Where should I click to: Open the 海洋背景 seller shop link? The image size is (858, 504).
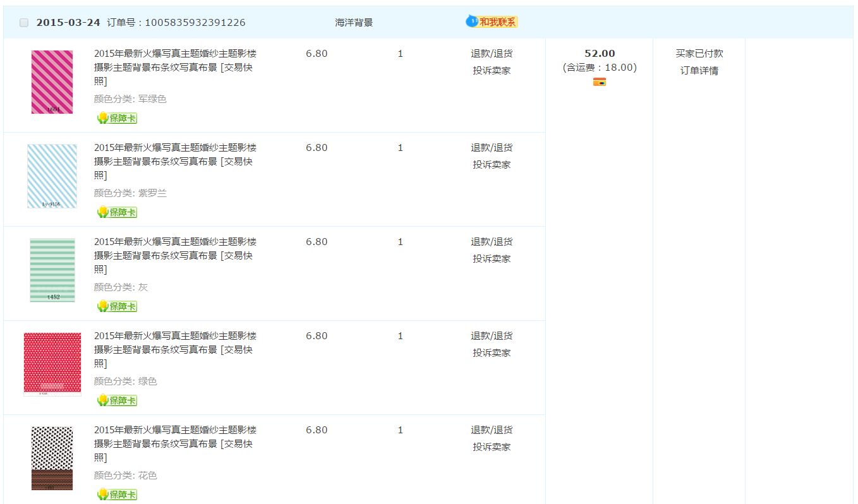(354, 23)
